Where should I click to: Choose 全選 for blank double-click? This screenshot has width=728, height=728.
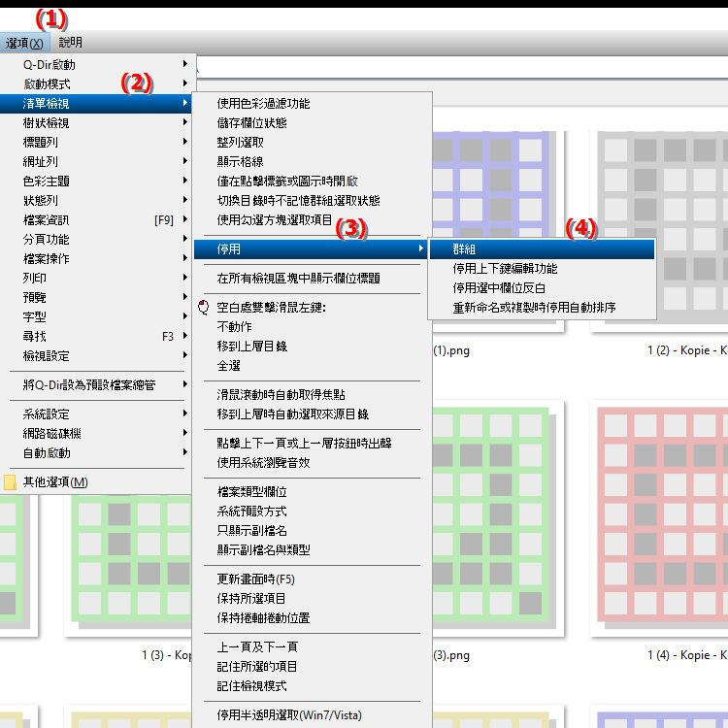click(312, 366)
